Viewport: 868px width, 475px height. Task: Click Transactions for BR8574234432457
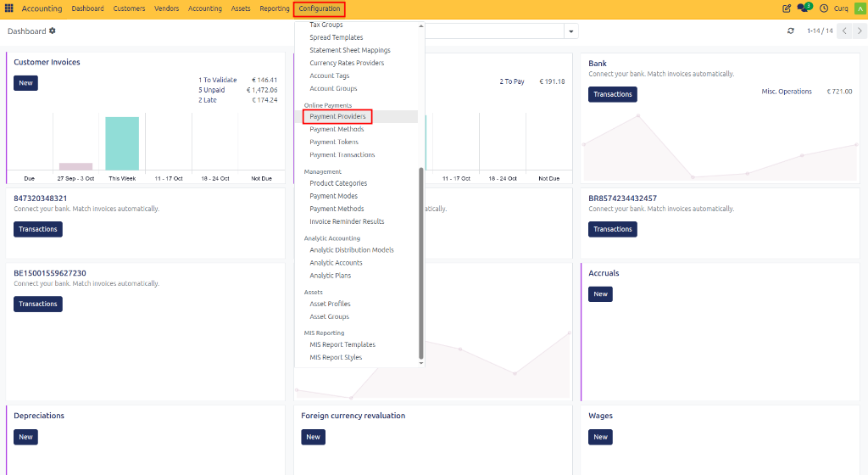tap(612, 229)
